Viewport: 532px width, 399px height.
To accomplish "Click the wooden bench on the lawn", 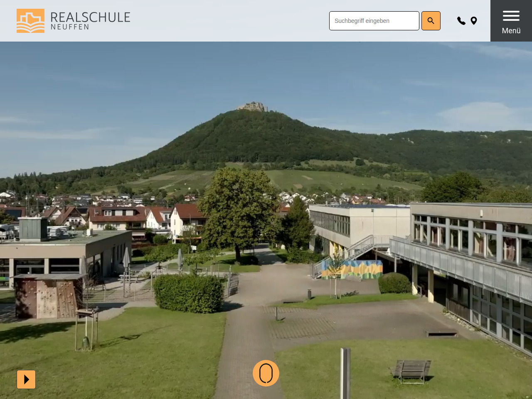I will tap(411, 369).
